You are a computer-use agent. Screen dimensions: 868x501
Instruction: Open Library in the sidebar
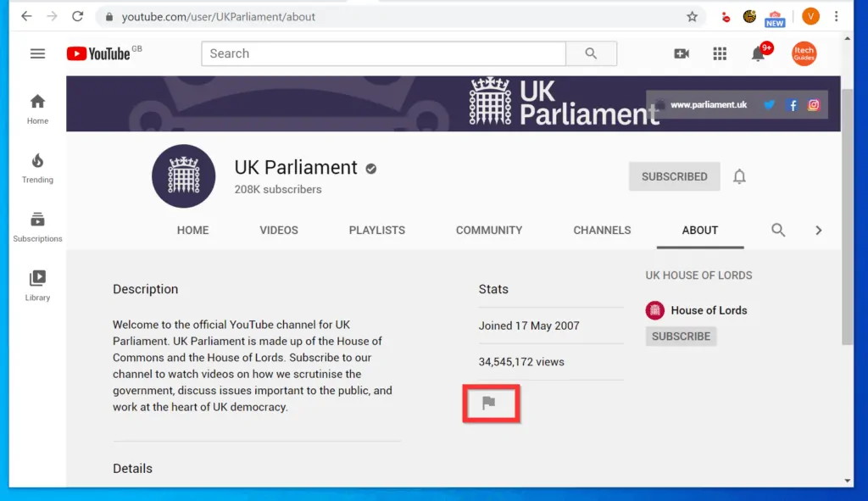point(37,286)
